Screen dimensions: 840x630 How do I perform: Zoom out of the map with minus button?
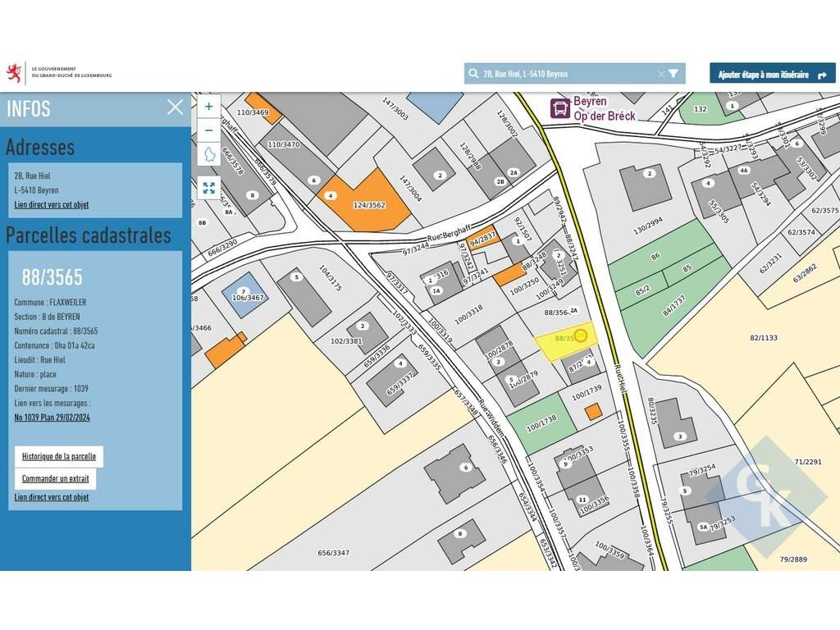tap(208, 130)
